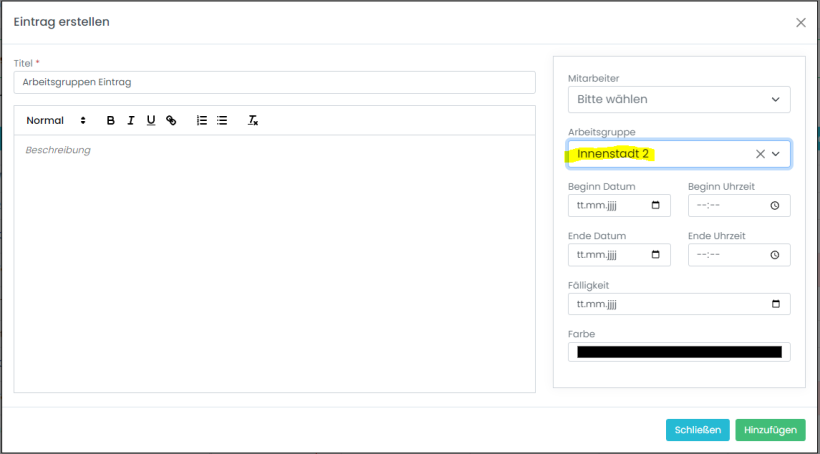820x454 pixels.
Task: Expand the Arbeitsgruppe dropdown arrow
Action: (x=776, y=154)
